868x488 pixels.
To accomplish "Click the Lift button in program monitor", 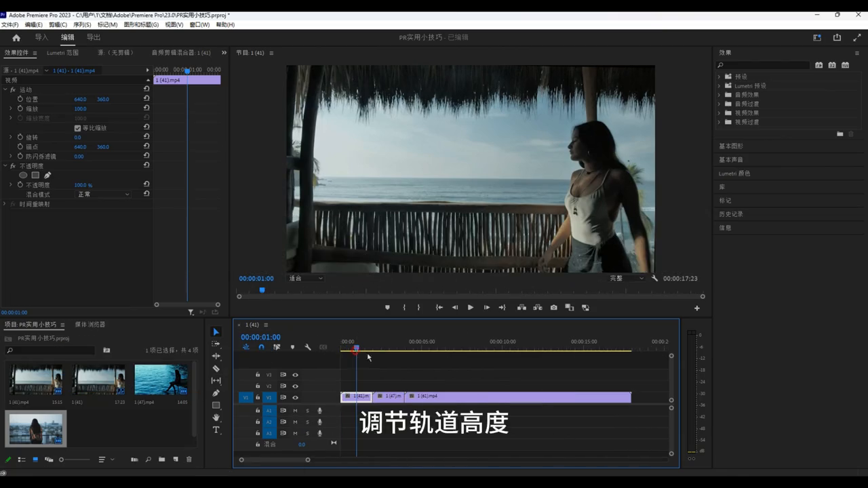I will 521,308.
